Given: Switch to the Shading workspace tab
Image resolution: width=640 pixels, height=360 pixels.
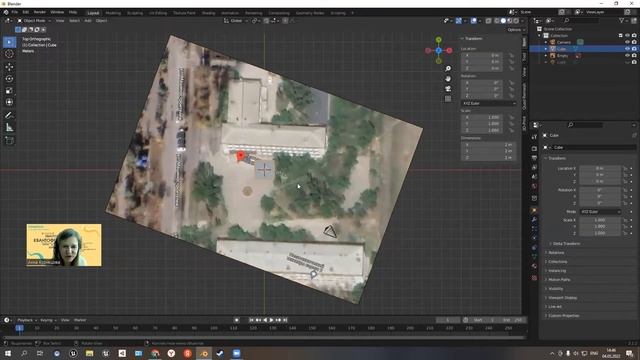Looking at the screenshot, I should click(208, 13).
